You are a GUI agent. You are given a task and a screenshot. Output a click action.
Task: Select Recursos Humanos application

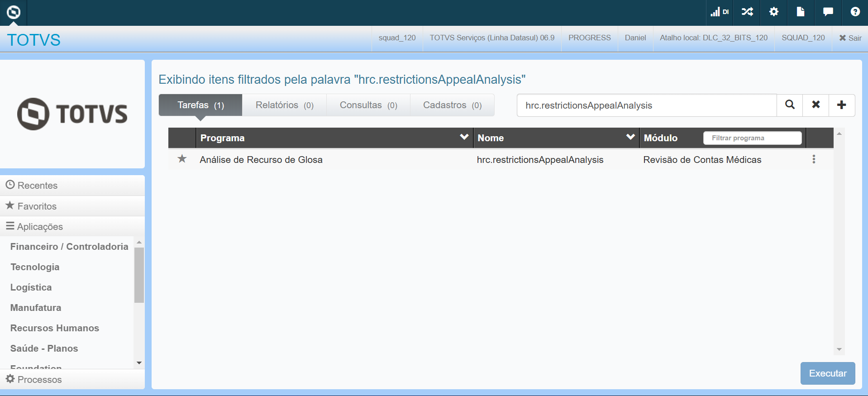(x=55, y=328)
